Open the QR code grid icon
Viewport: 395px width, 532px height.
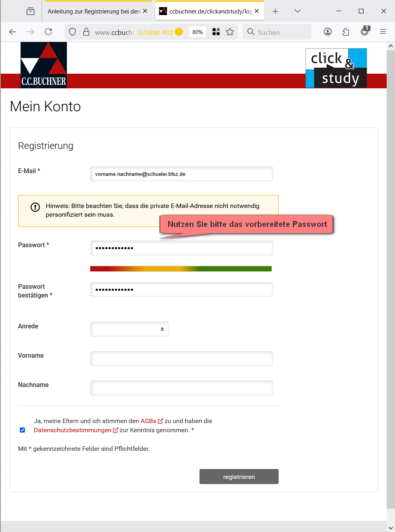pyautogui.click(x=216, y=32)
